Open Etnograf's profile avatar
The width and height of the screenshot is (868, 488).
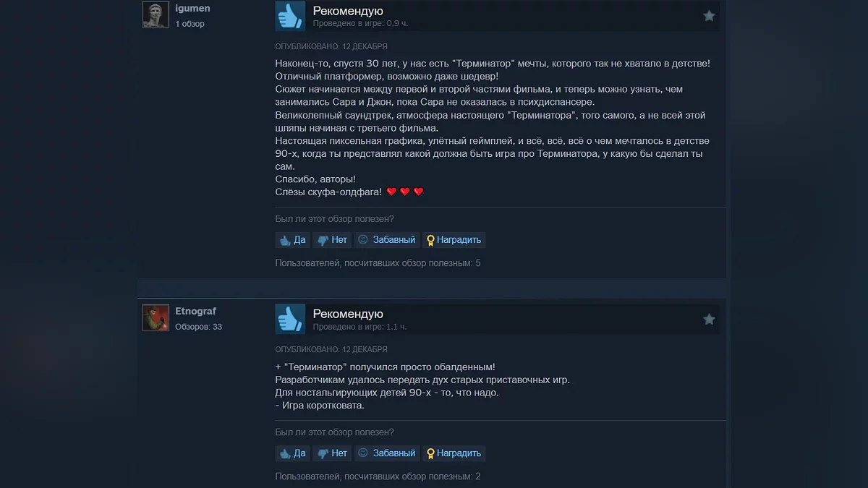click(x=156, y=317)
